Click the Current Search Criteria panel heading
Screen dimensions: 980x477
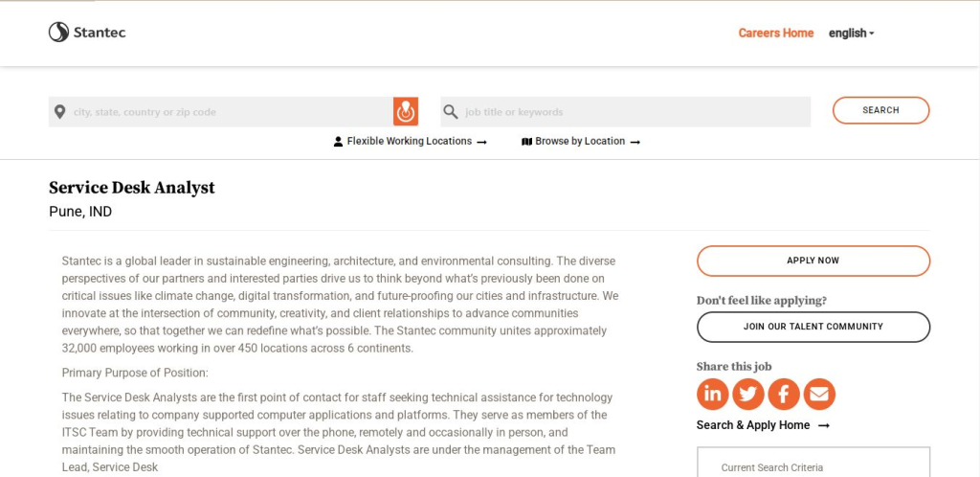pyautogui.click(x=772, y=467)
